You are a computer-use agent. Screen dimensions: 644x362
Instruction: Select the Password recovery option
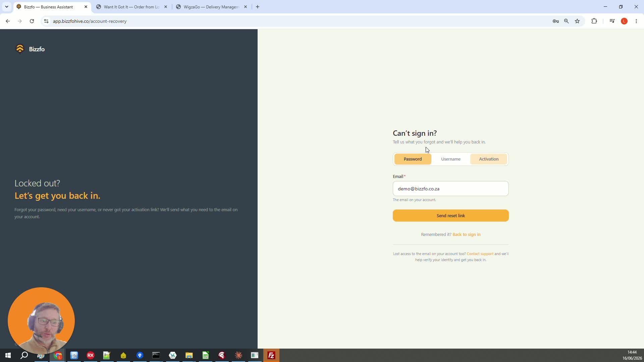[x=413, y=159]
